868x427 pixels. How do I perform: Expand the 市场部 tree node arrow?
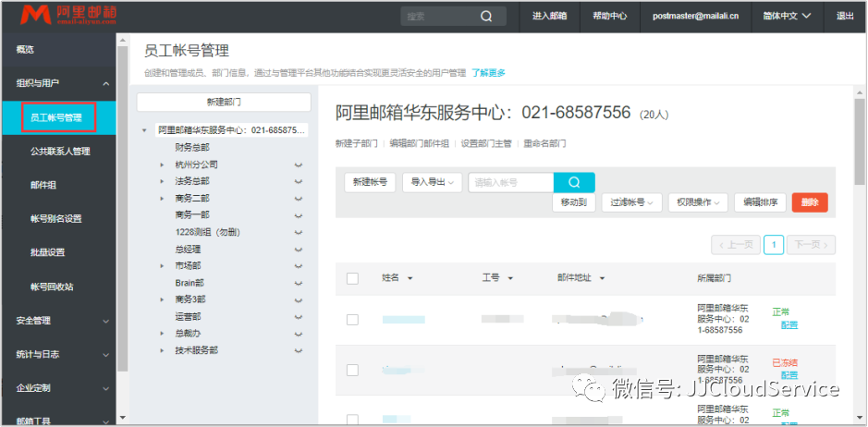tap(162, 266)
